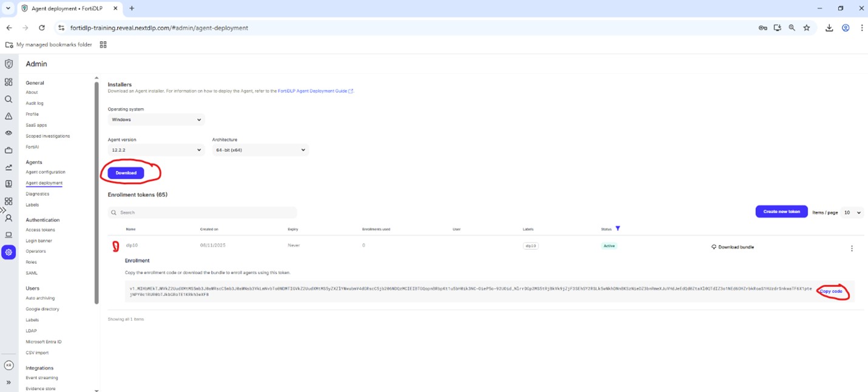Open Operators in the sidebar
This screenshot has width=868, height=392.
36,251
